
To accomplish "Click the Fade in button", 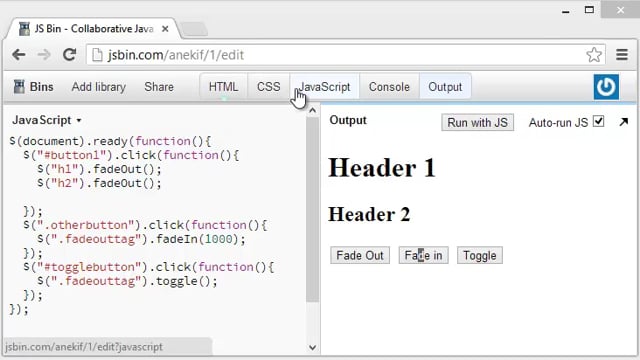I will 423,256.
